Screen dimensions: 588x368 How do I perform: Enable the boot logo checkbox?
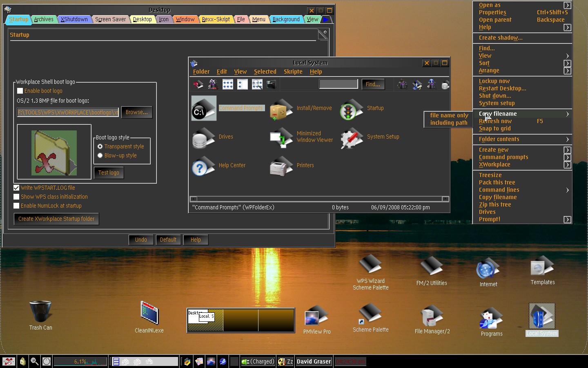point(20,91)
